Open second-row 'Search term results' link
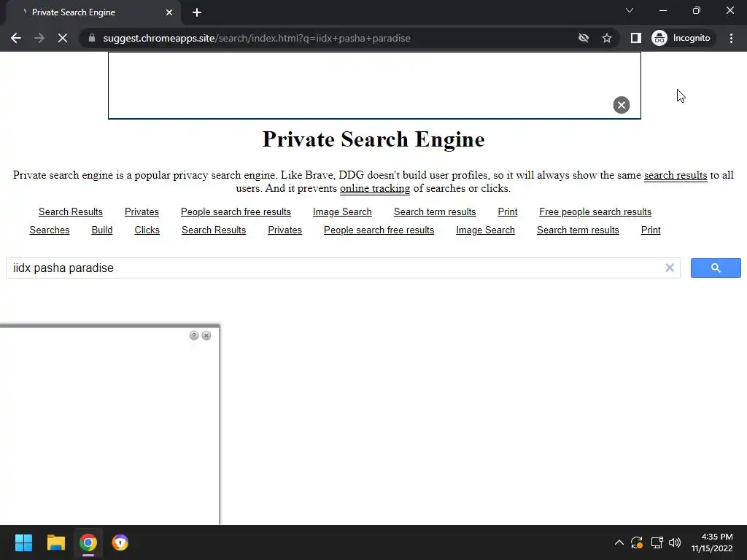This screenshot has height=560, width=747. (578, 230)
